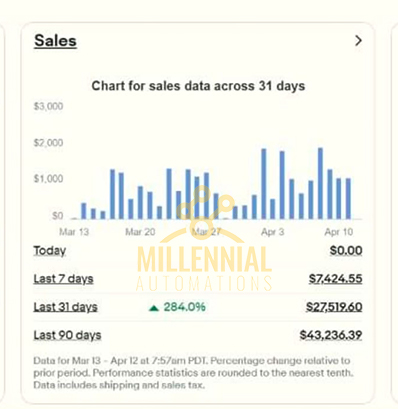Open the Sales heading link
This screenshot has width=398, height=409.
point(55,41)
